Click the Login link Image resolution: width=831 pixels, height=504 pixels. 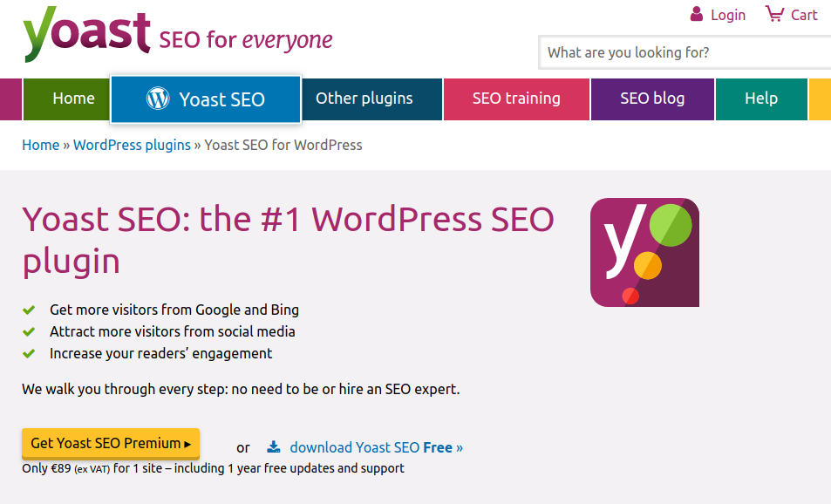click(727, 16)
